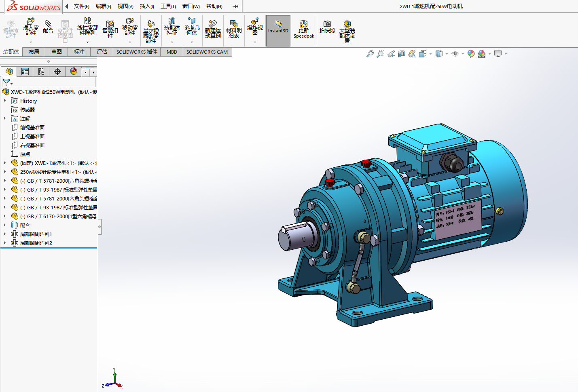Open the 插入(I) menu
The image size is (578, 392).
(x=147, y=6)
